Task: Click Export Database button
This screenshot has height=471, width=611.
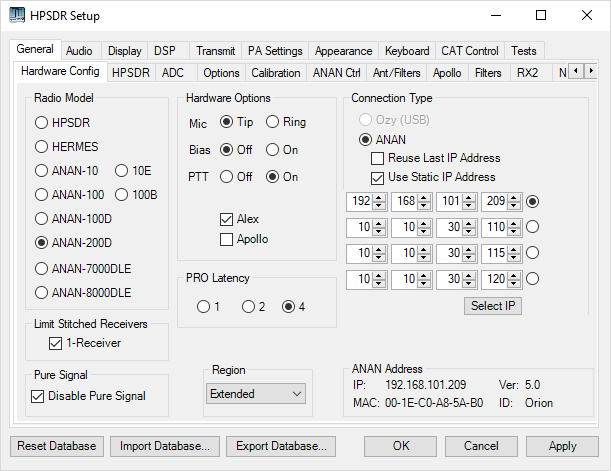Action: pos(281,446)
